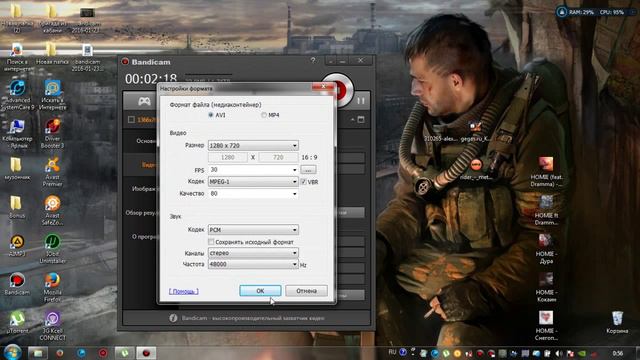Screen dimensions: 640x360
Task: Open Поиск в интернете desktop shortcut
Action: point(17,57)
